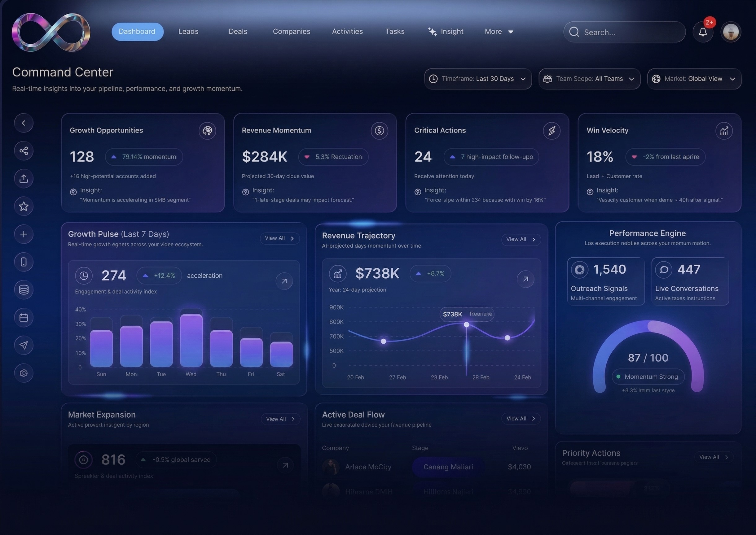Image resolution: width=756 pixels, height=535 pixels.
Task: Click View All on Priority Actions
Action: click(x=714, y=457)
